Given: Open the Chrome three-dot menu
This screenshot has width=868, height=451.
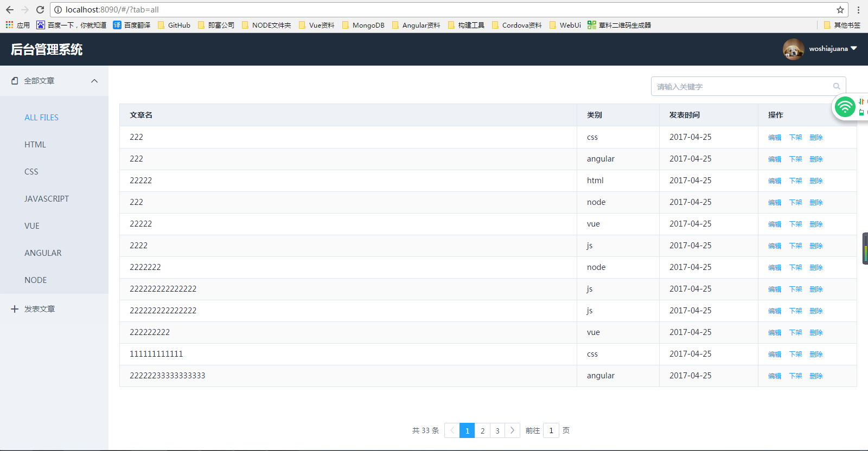Looking at the screenshot, I should point(858,10).
